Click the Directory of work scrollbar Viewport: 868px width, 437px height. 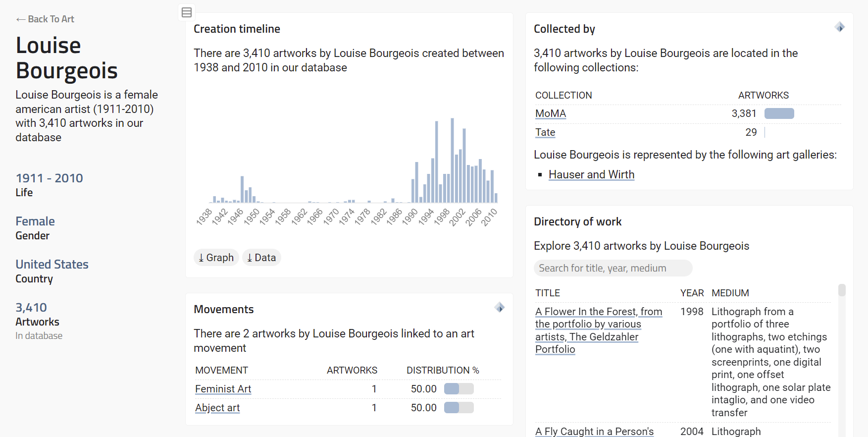(x=842, y=290)
